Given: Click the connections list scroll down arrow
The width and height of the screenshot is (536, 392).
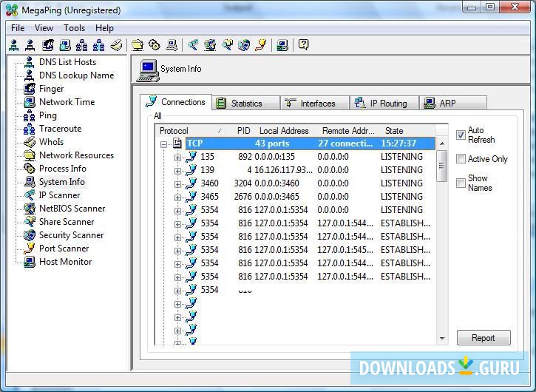Looking at the screenshot, I should (x=442, y=339).
